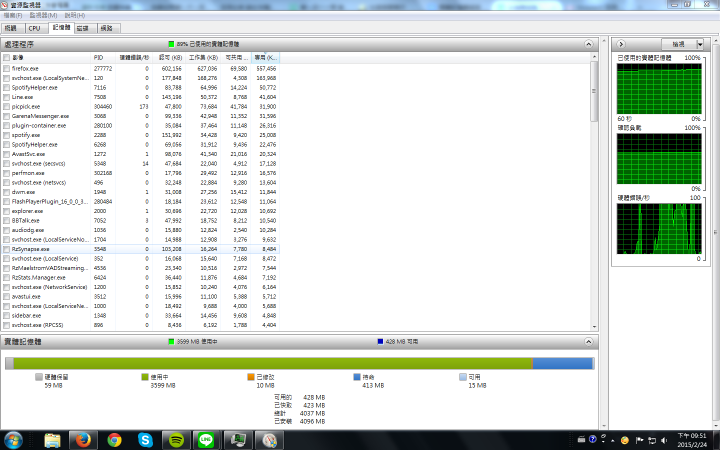Show hidden tray icons arrow
The width and height of the screenshot is (720, 450).
613,440
